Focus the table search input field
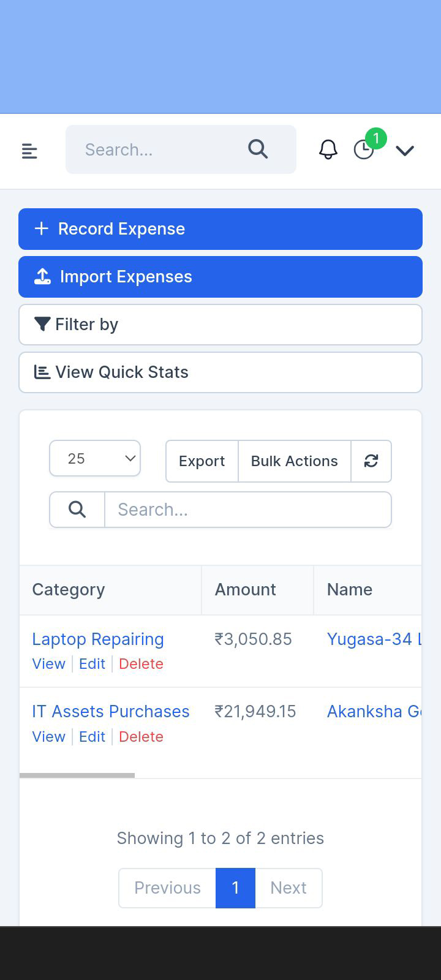The image size is (441, 980). click(247, 510)
